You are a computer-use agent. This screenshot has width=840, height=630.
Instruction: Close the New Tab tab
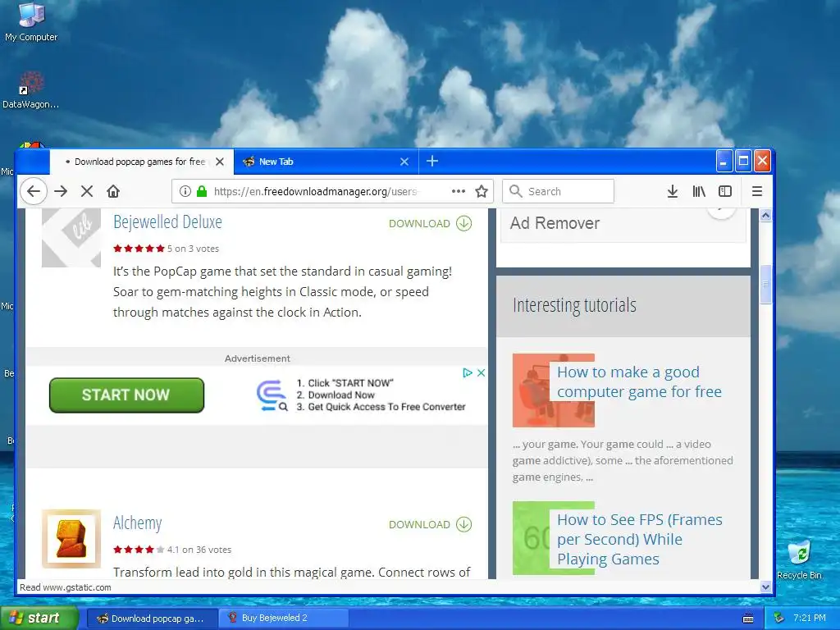tap(404, 162)
